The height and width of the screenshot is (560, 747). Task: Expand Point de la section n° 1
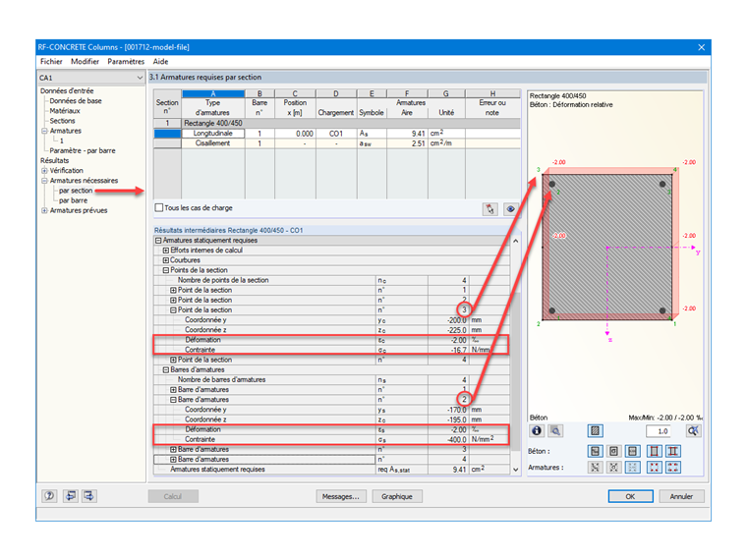pyautogui.click(x=173, y=291)
